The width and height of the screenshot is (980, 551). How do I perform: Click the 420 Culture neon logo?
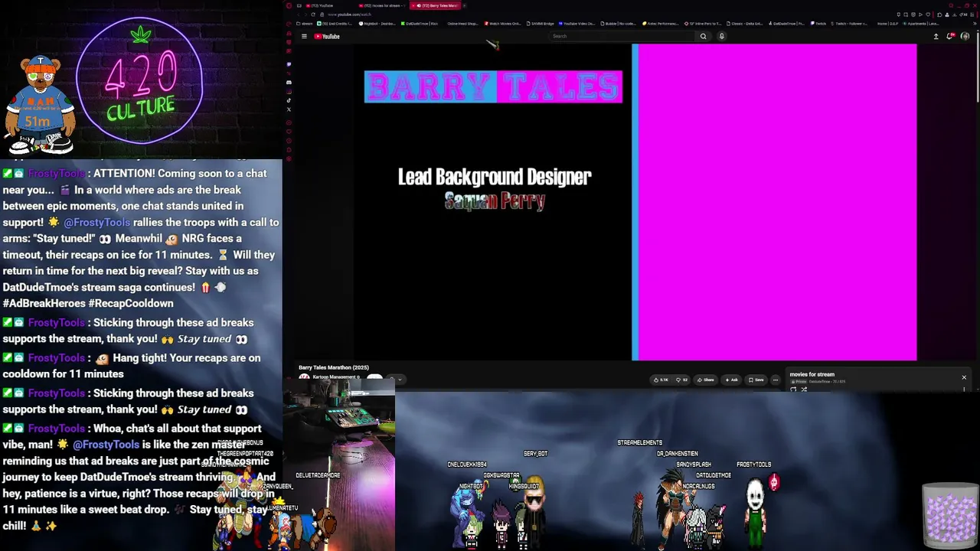(x=139, y=80)
